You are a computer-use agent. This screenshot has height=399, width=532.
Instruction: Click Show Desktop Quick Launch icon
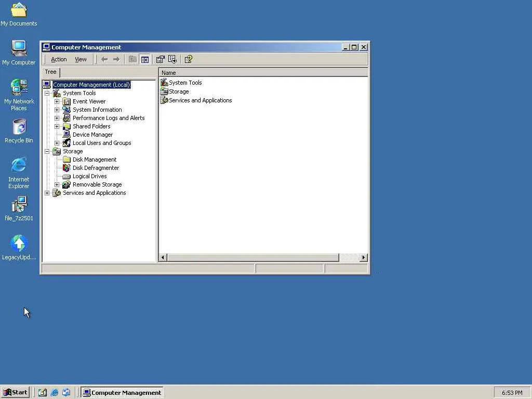click(x=43, y=393)
